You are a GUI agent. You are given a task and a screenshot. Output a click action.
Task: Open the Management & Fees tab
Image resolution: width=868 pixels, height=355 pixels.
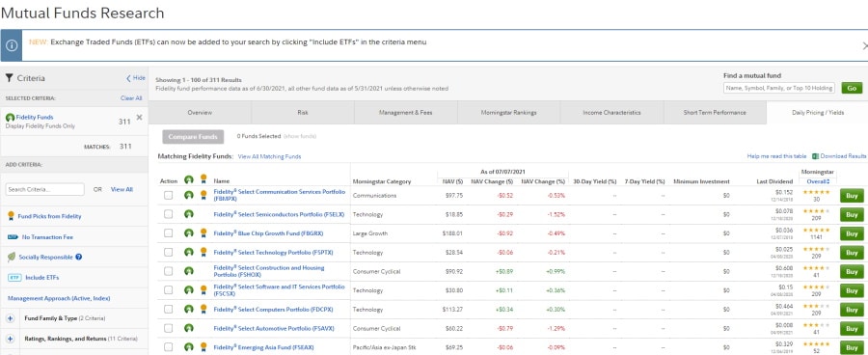coord(406,113)
